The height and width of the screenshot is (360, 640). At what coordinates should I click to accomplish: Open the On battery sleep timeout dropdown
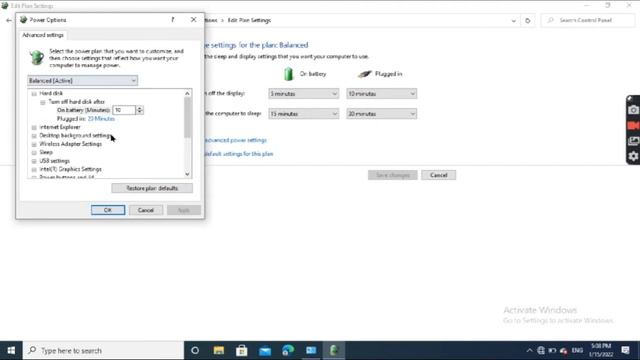[303, 114]
